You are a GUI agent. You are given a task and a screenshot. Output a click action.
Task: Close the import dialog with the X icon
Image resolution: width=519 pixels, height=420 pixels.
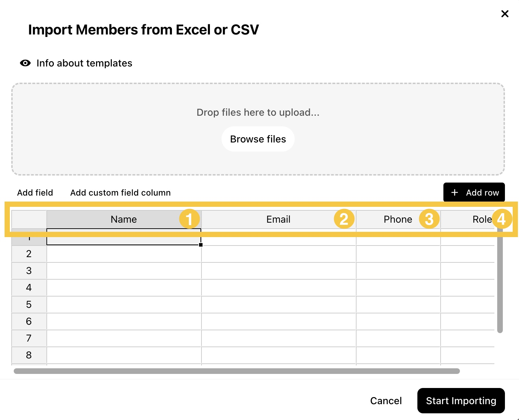point(505,14)
